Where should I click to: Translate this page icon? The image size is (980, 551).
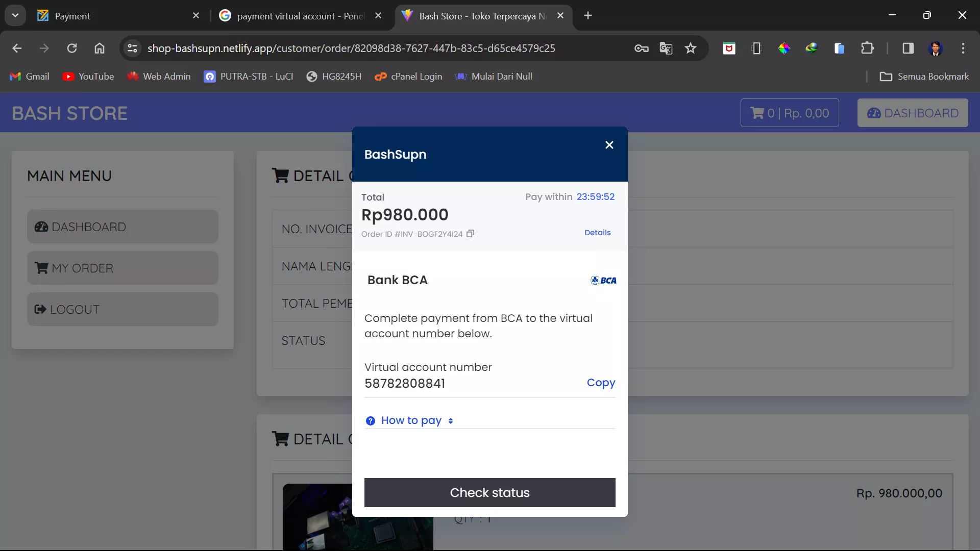click(x=666, y=48)
